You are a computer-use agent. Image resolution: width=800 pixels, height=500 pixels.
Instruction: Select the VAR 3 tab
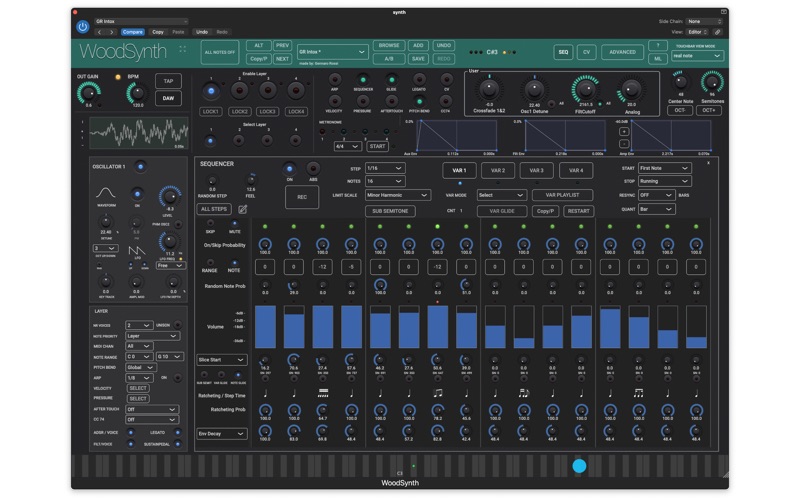tap(537, 170)
